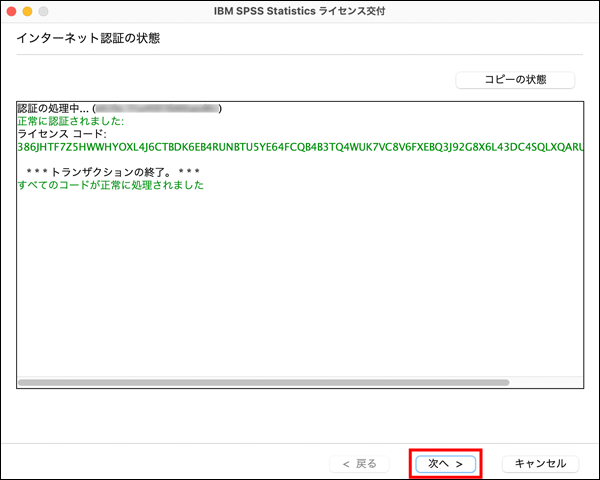
Task: Click the yellow minimize window button
Action: click(x=28, y=11)
